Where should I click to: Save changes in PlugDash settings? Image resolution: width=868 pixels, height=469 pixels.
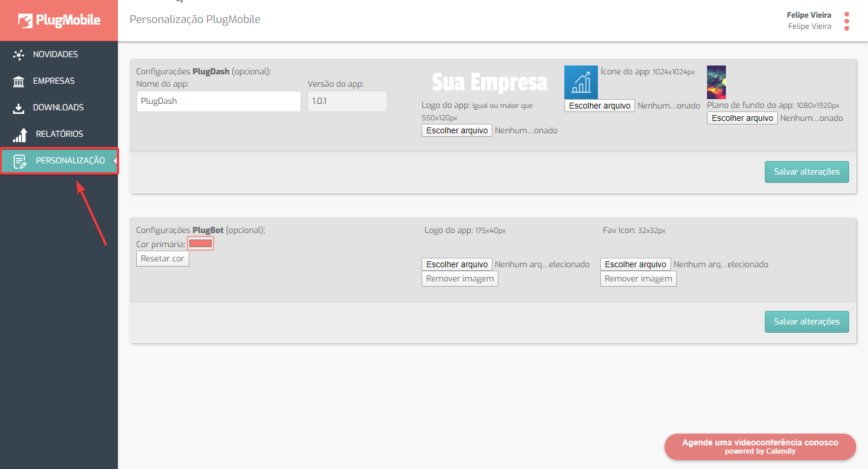[x=807, y=172]
